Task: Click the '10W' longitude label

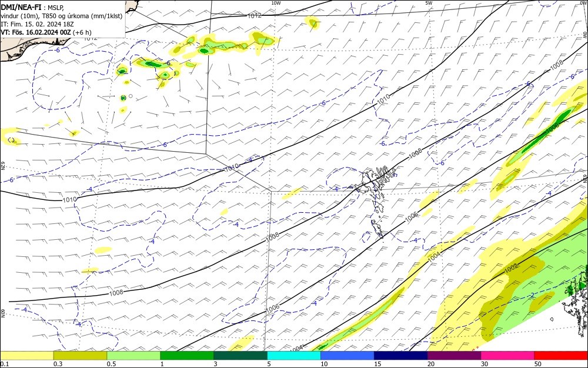Action: click(276, 3)
